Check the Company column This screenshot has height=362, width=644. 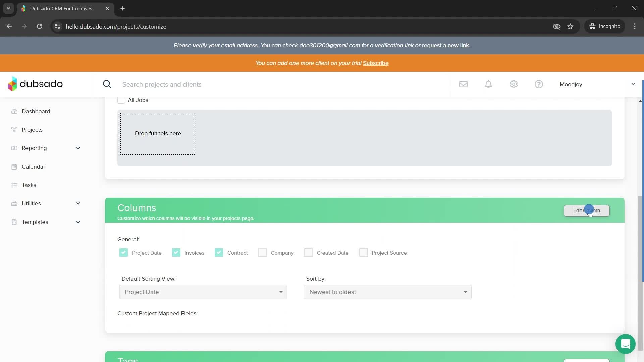(262, 253)
